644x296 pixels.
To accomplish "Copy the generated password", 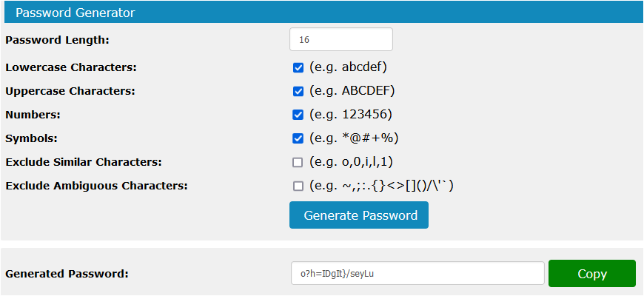I will tap(592, 274).
